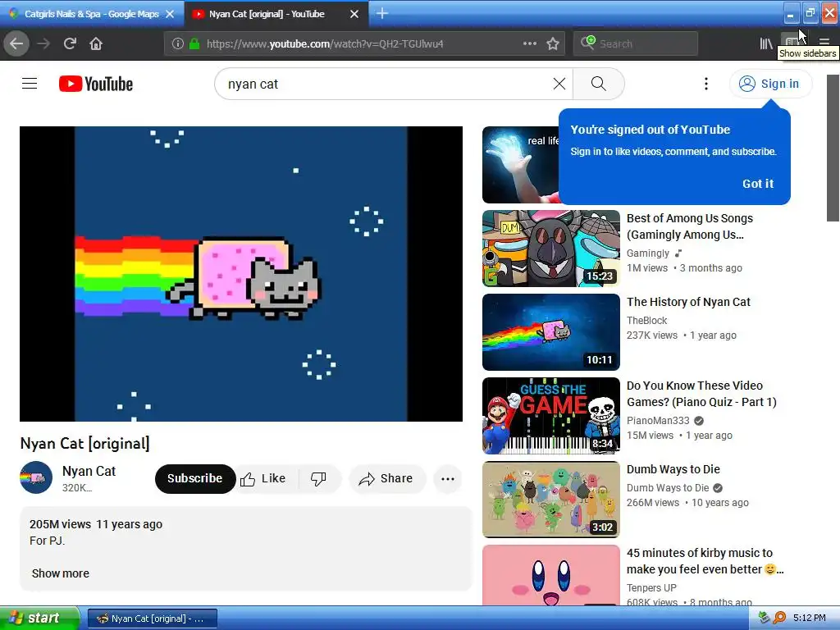Screen dimensions: 840x630
Task: Open page actions three-dot menu in address bar
Action: 530,43
